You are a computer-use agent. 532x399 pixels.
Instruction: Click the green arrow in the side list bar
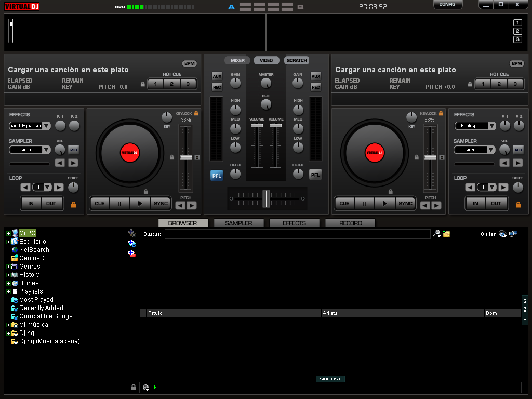pos(155,387)
